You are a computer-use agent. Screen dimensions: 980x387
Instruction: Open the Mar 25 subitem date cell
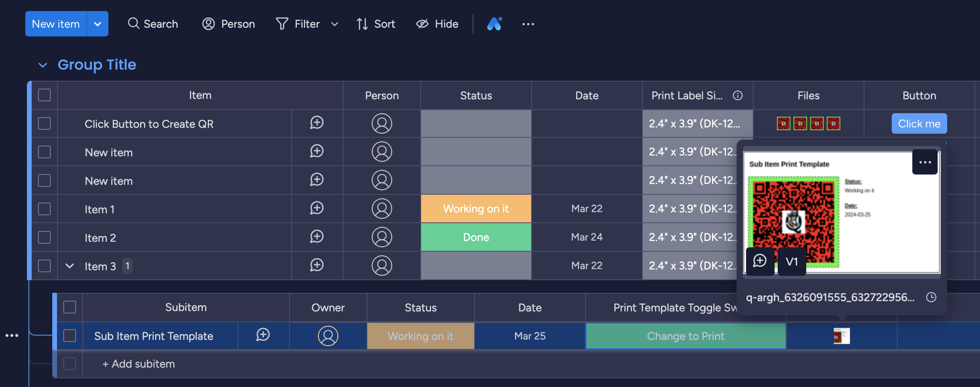tap(530, 336)
